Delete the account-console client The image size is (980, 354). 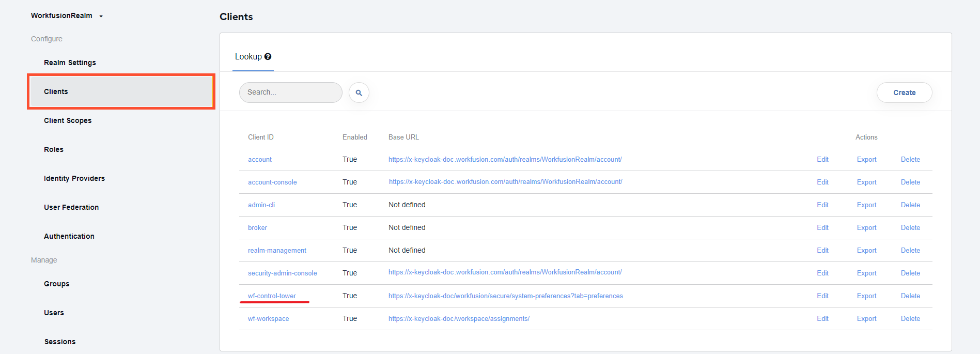[x=910, y=182]
